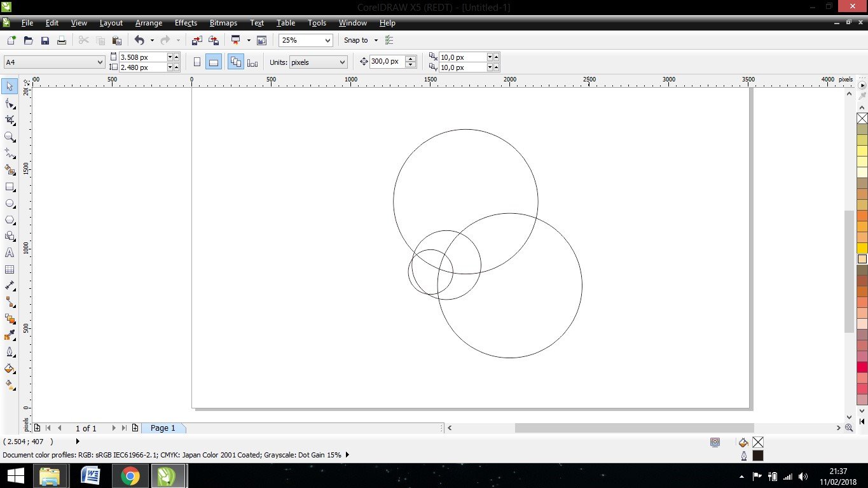Click the Export icon

point(214,40)
